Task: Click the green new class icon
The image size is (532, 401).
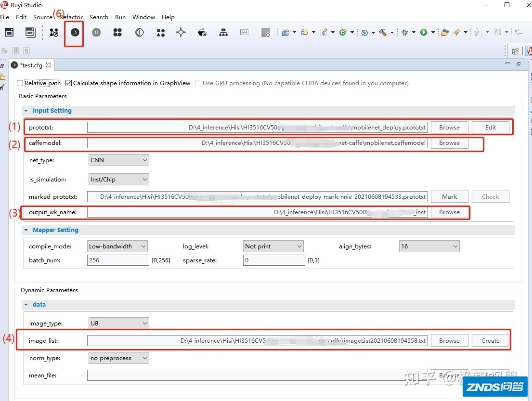Action: [x=343, y=32]
